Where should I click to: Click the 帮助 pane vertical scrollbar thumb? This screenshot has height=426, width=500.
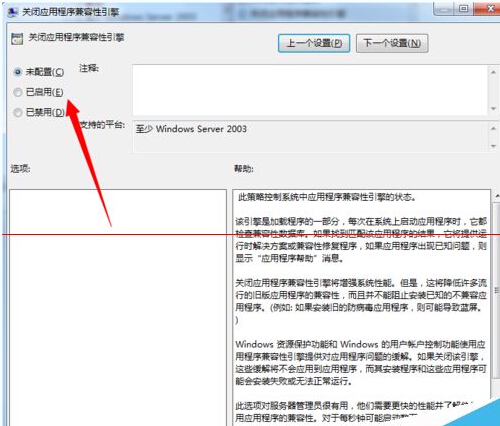coord(497,290)
